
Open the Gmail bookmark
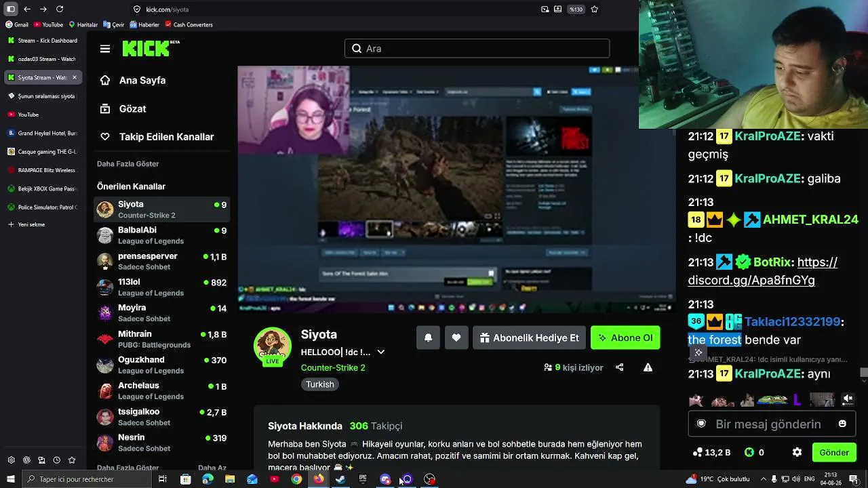(17, 24)
